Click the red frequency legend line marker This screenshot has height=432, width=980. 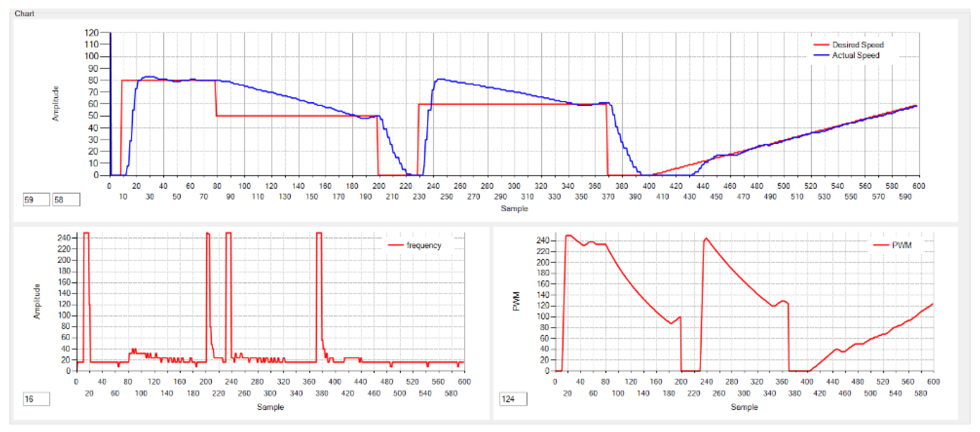click(x=395, y=246)
